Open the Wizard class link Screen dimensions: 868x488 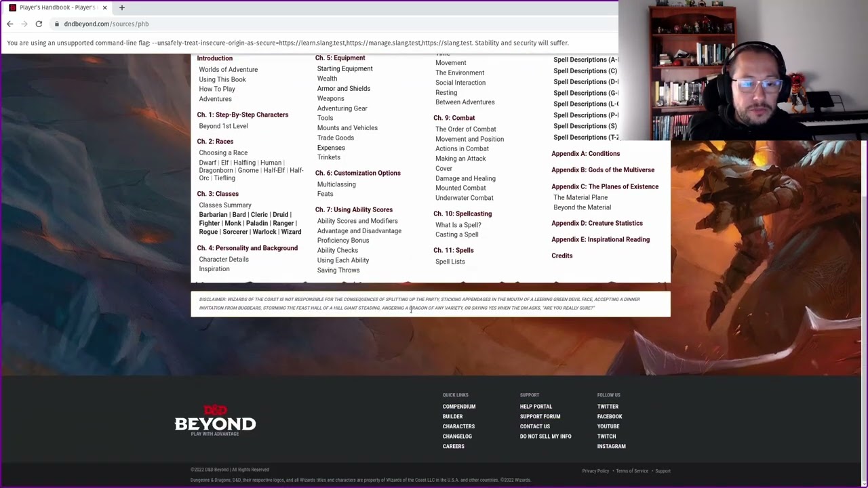point(291,232)
